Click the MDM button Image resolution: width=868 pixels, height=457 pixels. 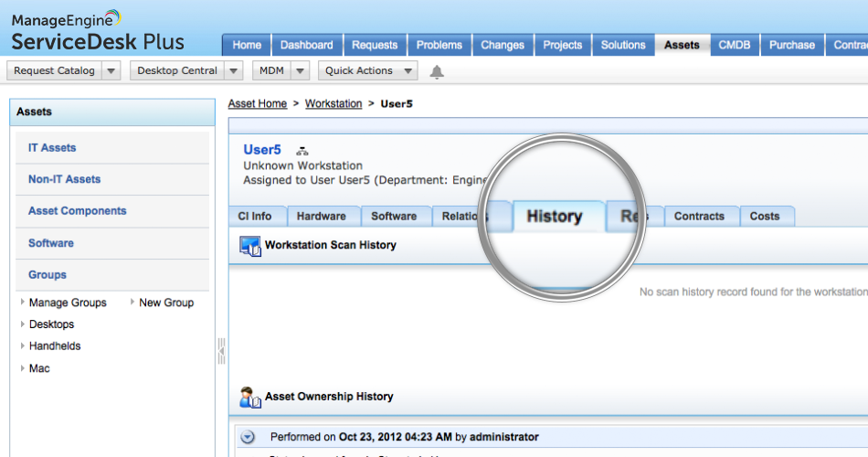(271, 71)
